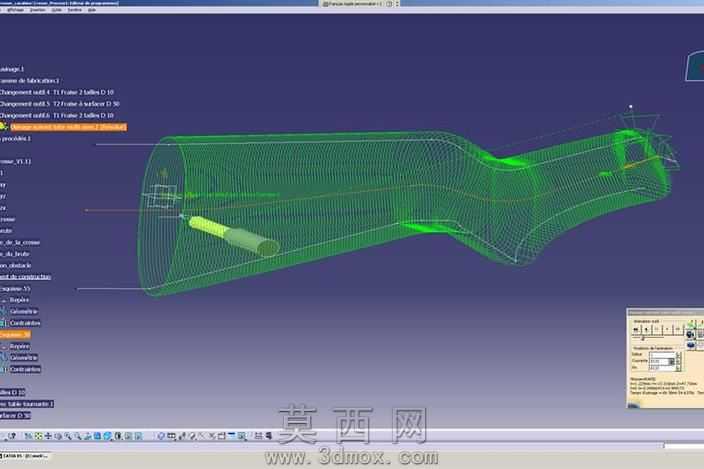This screenshot has height=469, width=704.
Task: Click the Zoom In icon
Action: click(x=67, y=436)
